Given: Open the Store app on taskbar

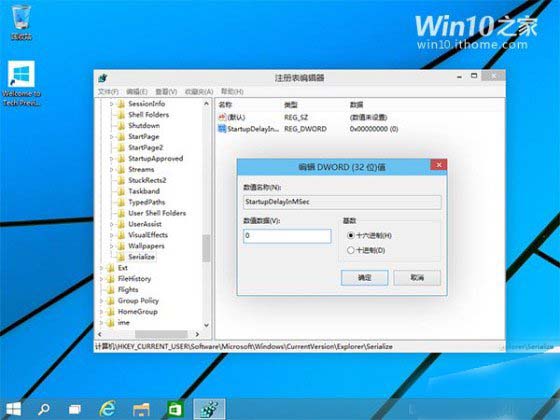Looking at the screenshot, I should click(175, 409).
